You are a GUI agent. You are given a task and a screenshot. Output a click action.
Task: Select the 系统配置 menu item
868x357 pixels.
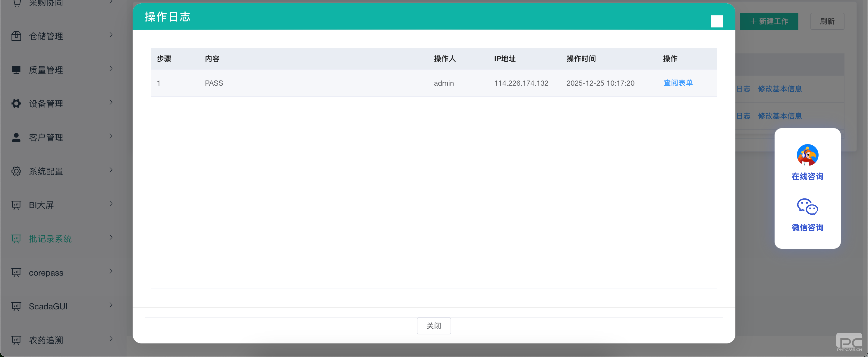coord(46,172)
